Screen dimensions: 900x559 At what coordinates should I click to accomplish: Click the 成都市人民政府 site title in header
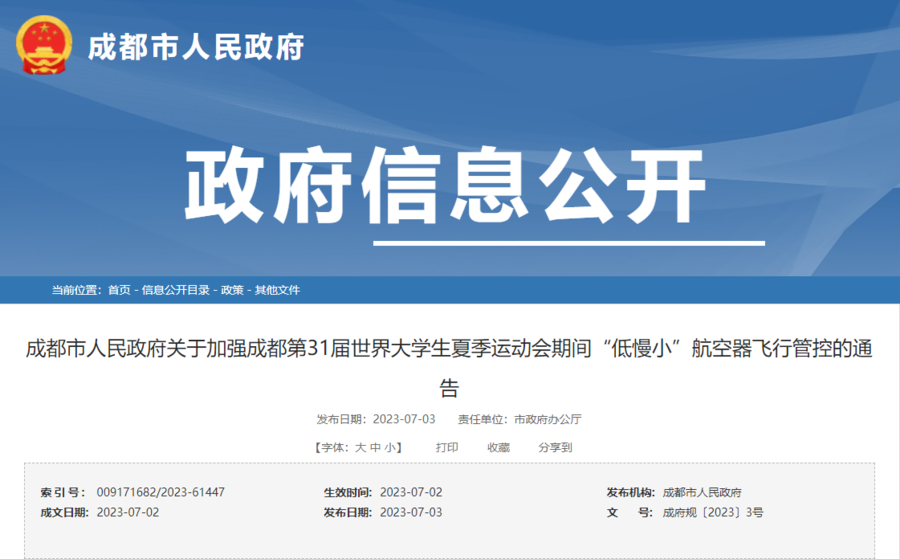[x=195, y=46]
